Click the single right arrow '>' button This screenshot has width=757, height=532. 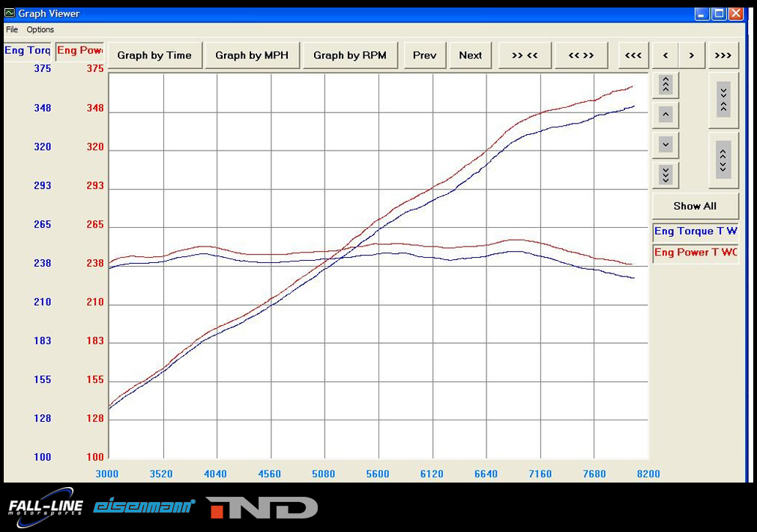tap(691, 55)
